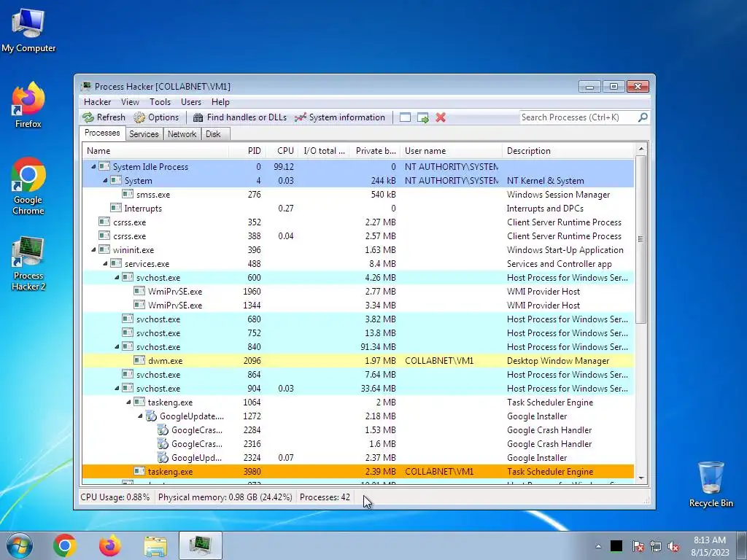Viewport: 747px width, 560px height.
Task: Open the View menu
Action: tap(130, 102)
